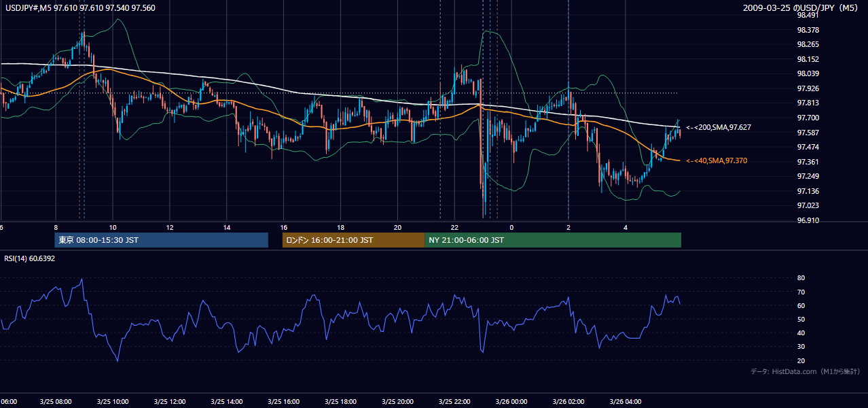
Task: Click the 3/25 20:00 time label
Action: tap(398, 402)
